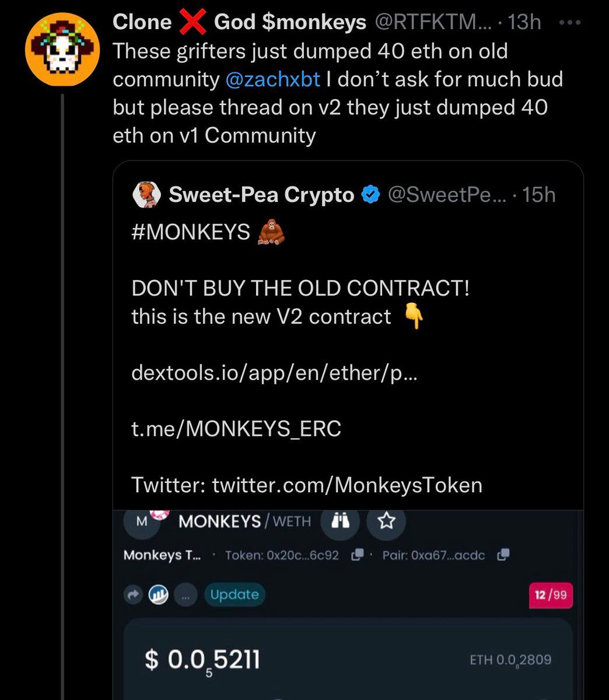Click the share arrow icon beside Update
The image size is (609, 700).
(x=134, y=595)
